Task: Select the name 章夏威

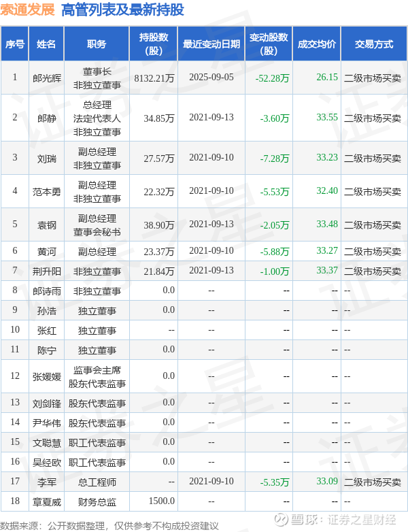Action: point(47,501)
